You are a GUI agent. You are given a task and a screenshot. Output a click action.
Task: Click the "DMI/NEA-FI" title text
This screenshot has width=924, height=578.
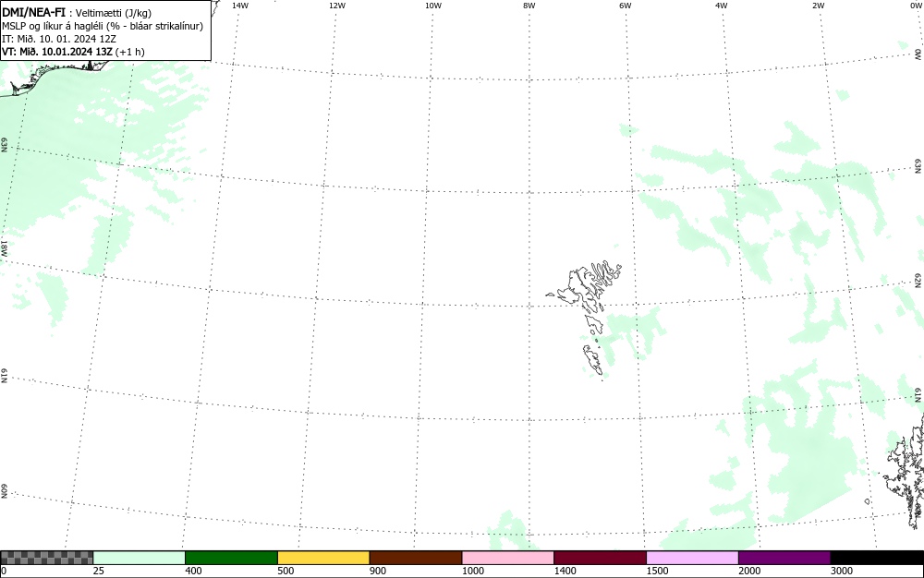[x=33, y=12]
